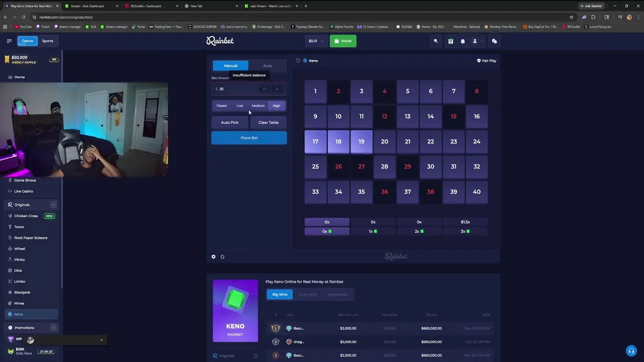
Task: Switch to Sports section
Action: click(47, 41)
